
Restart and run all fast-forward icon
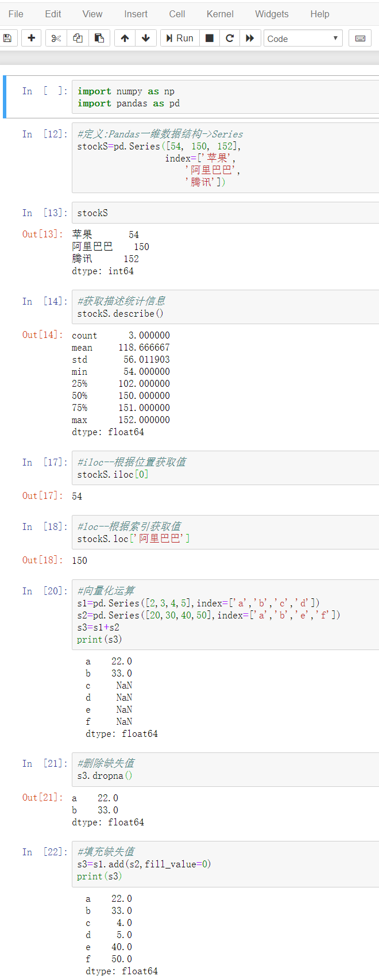coord(250,38)
